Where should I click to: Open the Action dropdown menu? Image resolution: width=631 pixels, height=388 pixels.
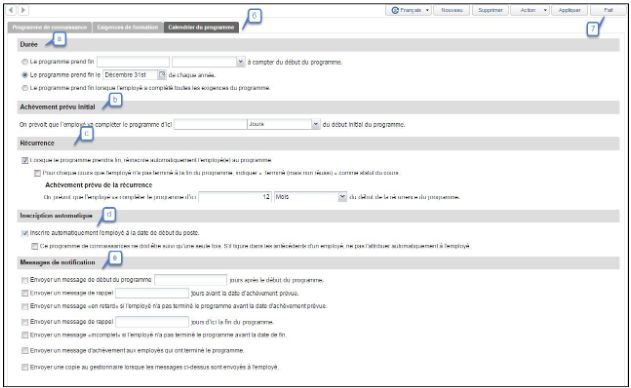(530, 10)
